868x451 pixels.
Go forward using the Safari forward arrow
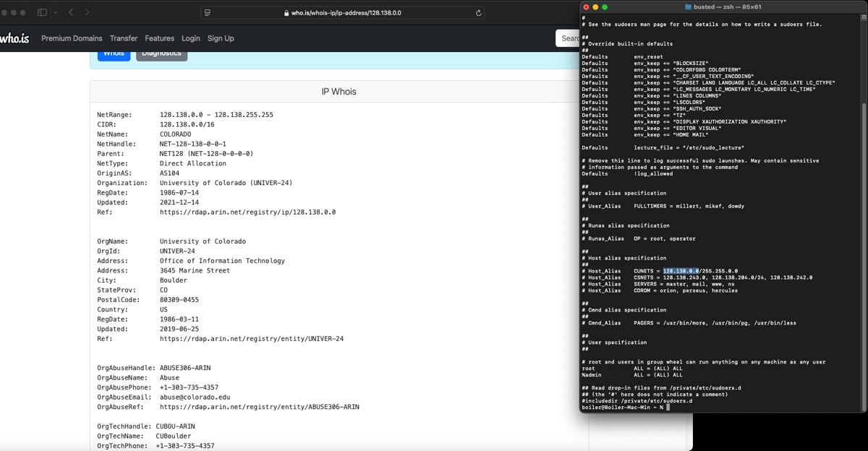[x=88, y=12]
